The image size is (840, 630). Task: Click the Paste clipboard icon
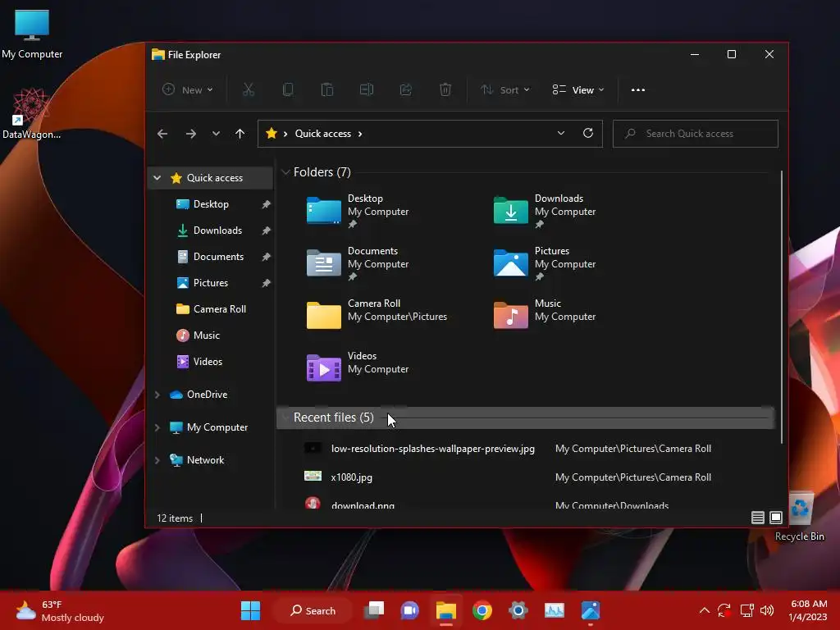(326, 89)
